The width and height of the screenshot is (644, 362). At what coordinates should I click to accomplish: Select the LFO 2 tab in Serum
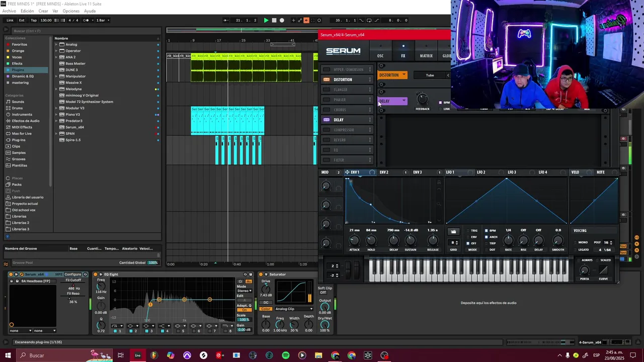click(x=481, y=172)
